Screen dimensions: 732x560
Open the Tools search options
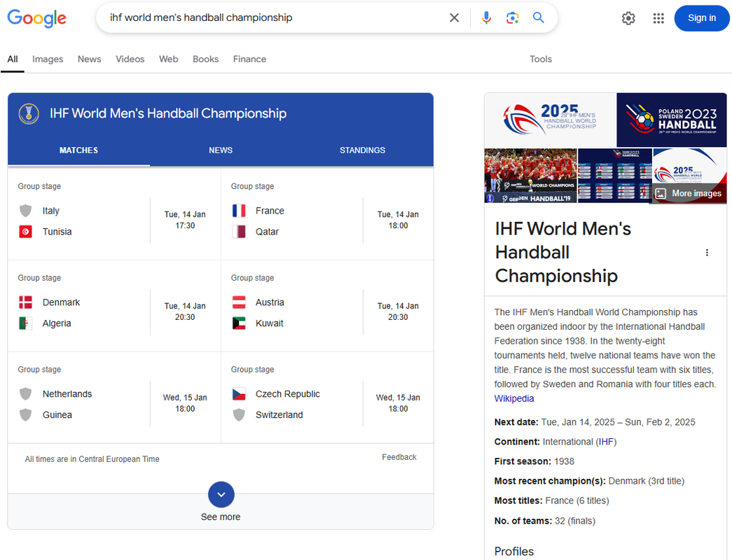tap(540, 59)
